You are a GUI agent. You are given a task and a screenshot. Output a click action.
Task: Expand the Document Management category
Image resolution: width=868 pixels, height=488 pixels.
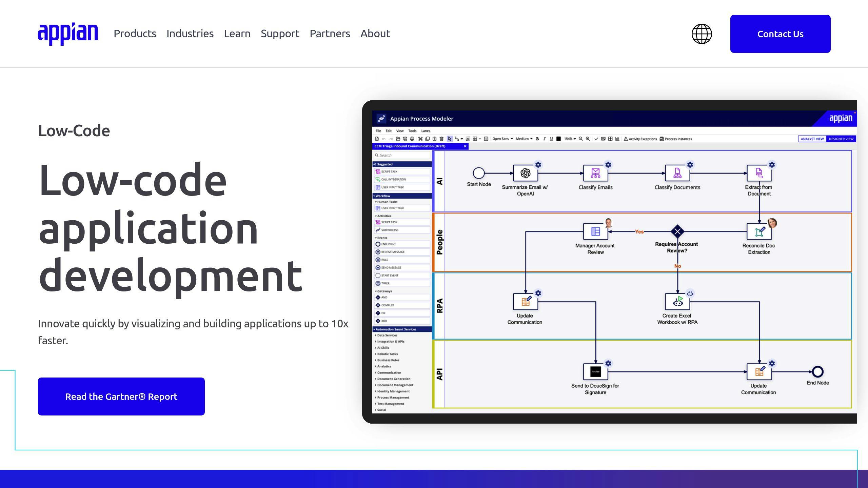coord(394,385)
